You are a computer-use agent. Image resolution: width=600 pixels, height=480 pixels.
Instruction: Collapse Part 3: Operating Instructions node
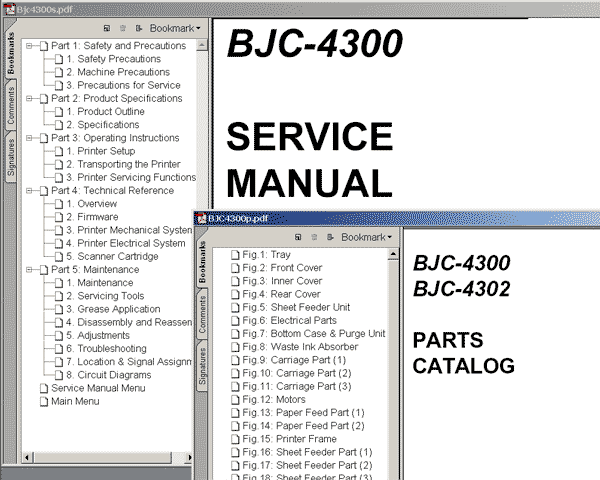coord(29,138)
